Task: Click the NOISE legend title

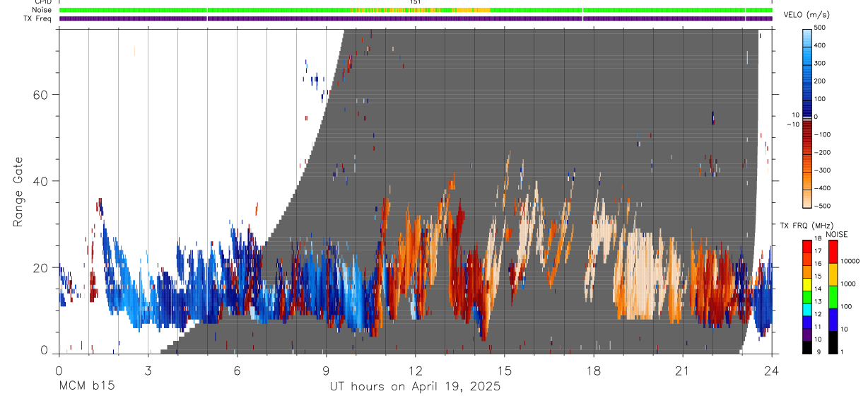Action: pos(838,234)
